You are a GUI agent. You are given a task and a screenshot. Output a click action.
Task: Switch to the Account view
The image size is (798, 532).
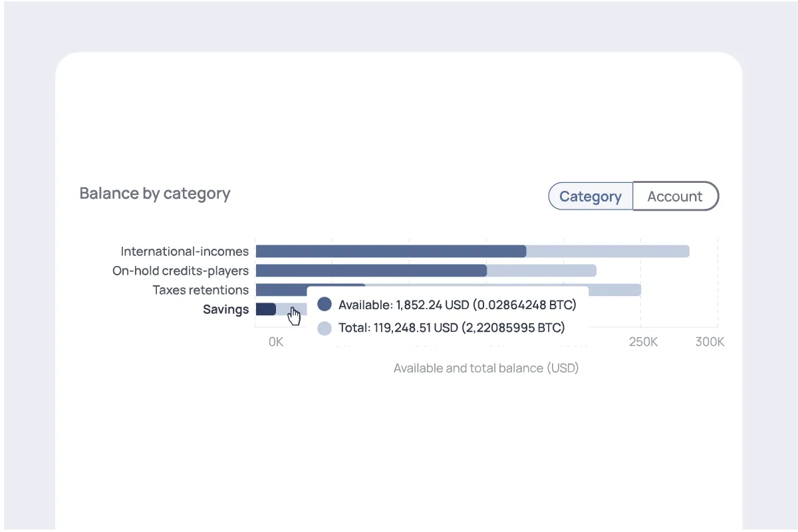pyautogui.click(x=676, y=196)
